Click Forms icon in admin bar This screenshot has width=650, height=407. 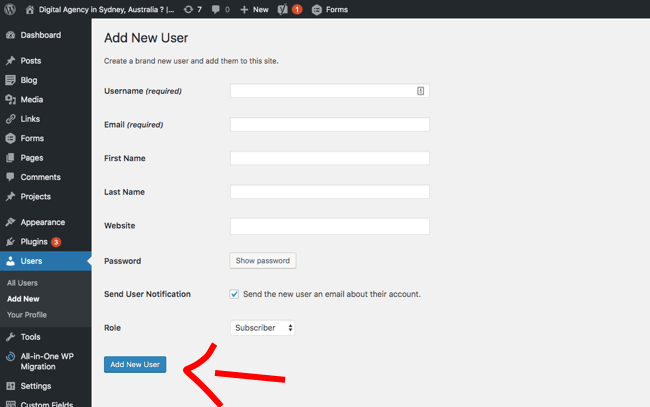click(x=317, y=10)
